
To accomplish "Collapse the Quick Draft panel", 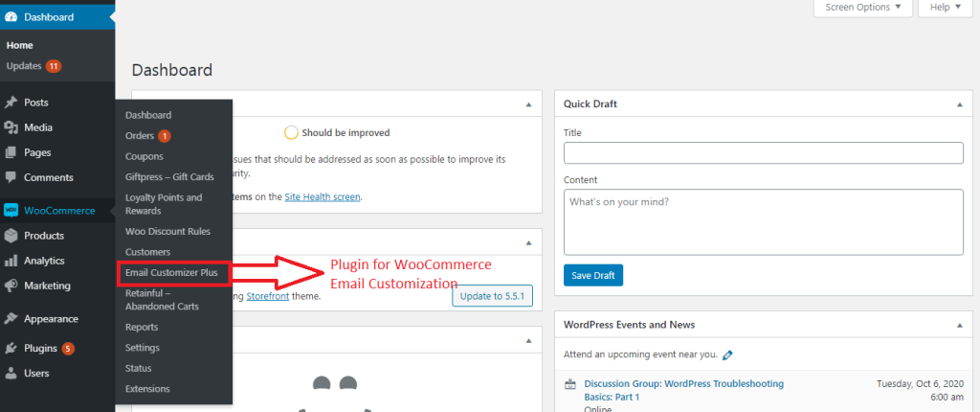I will [960, 103].
